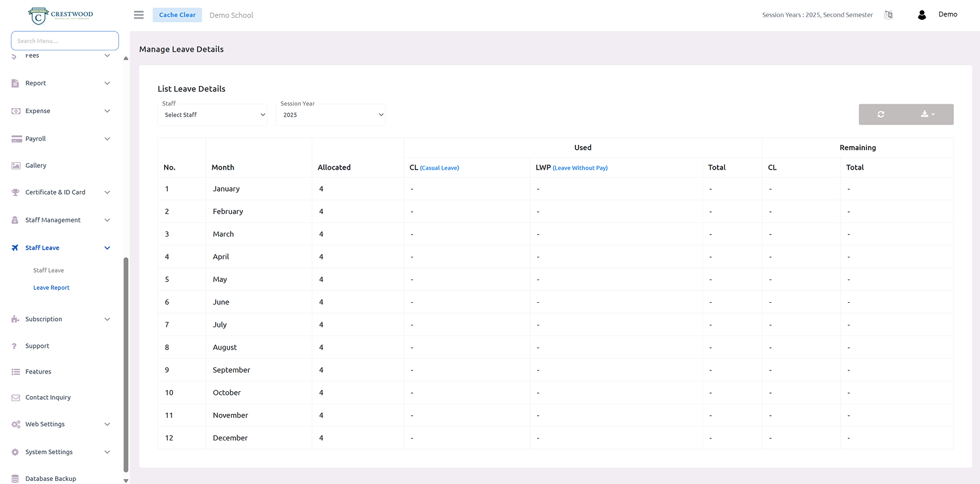The image size is (980, 484).
Task: Click into the Search Menu field
Action: point(65,41)
